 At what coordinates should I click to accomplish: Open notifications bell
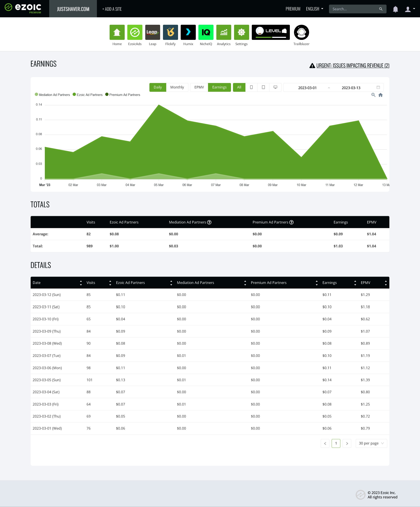point(395,9)
